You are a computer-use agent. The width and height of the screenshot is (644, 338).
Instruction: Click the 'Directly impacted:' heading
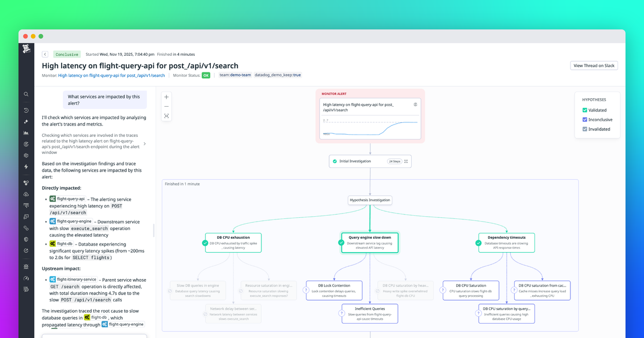pyautogui.click(x=62, y=188)
